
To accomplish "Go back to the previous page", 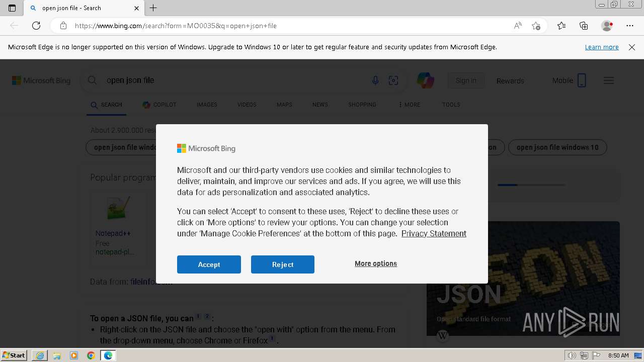I will [x=14, y=26].
